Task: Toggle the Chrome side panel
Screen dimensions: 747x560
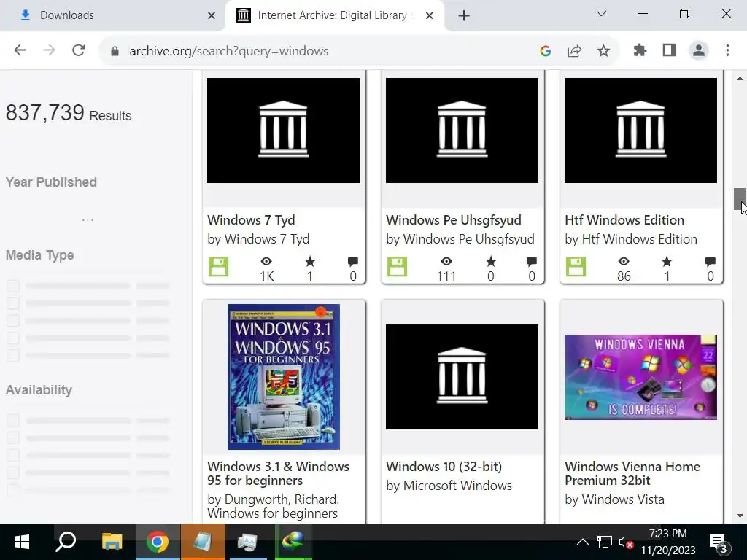Action: [x=670, y=50]
